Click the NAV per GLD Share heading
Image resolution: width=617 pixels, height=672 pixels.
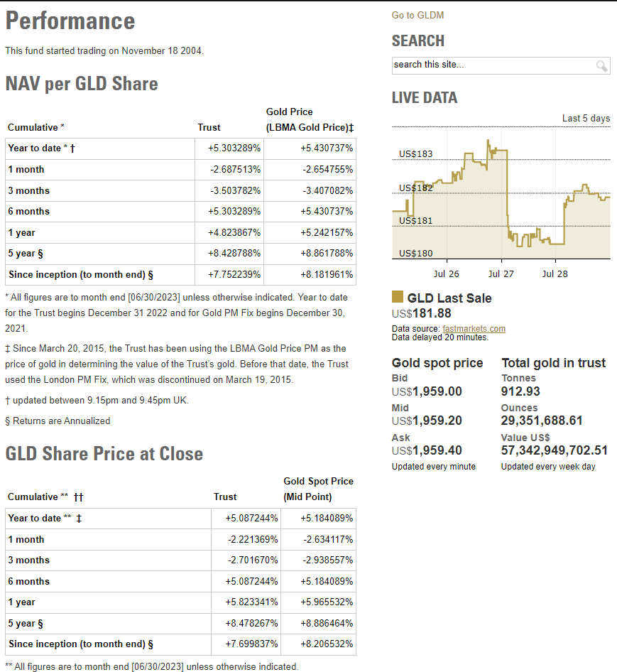click(x=82, y=84)
